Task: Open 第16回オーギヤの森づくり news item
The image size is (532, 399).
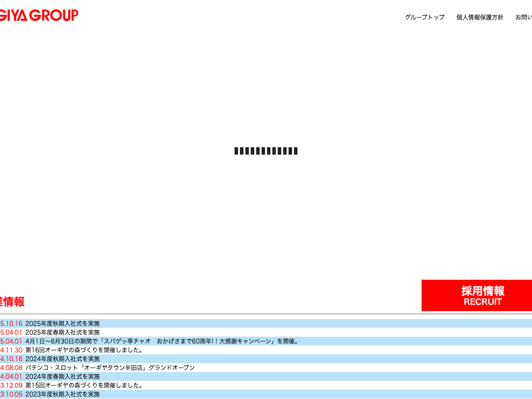Action: click(84, 350)
